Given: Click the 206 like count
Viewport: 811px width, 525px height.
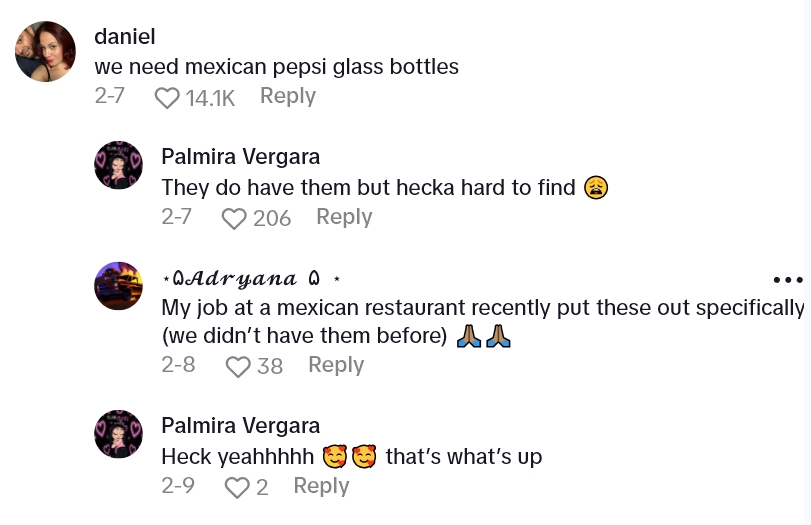Looking at the screenshot, I should click(x=272, y=218).
